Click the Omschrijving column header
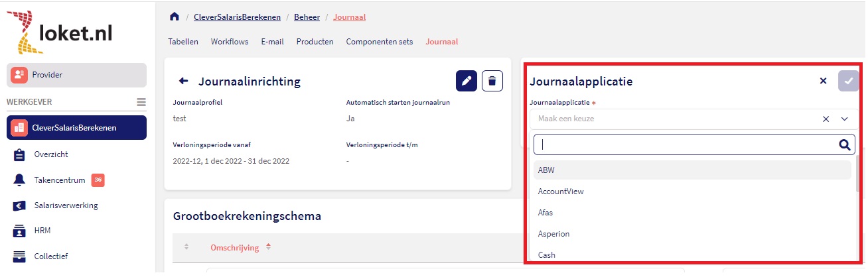Image resolution: width=868 pixels, height=277 pixels. tap(234, 247)
